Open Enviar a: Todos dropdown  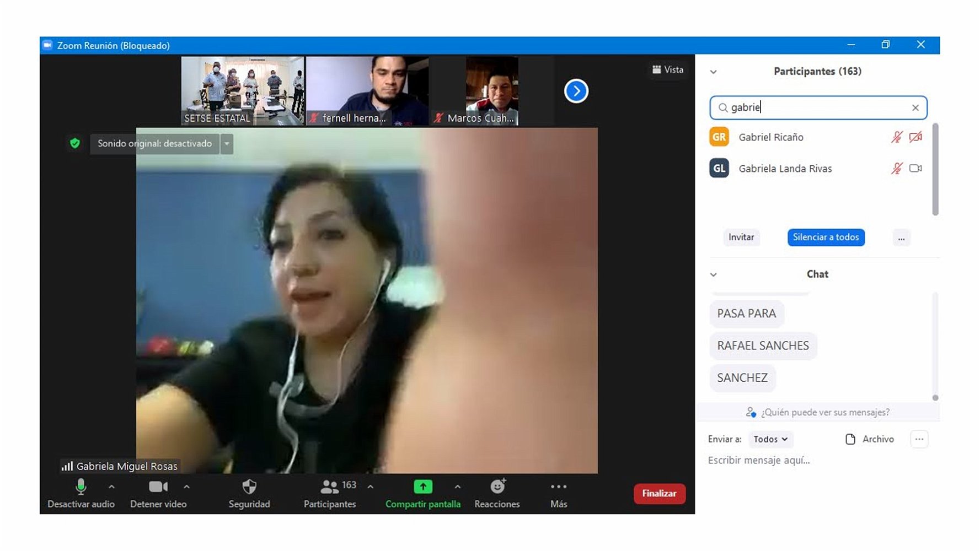[770, 439]
